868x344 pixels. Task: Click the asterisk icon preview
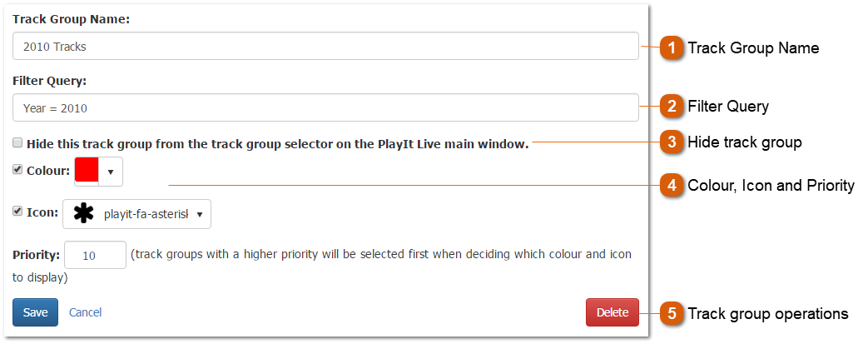(83, 214)
